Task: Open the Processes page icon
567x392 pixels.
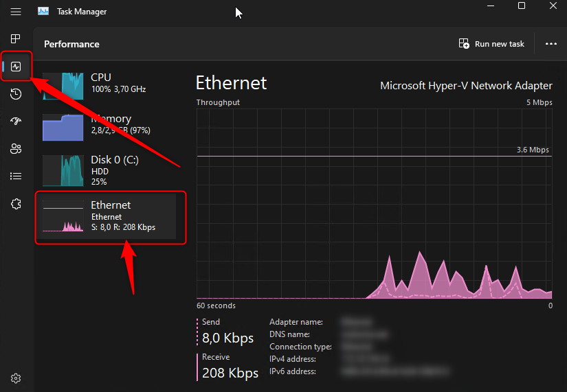Action: [x=16, y=38]
